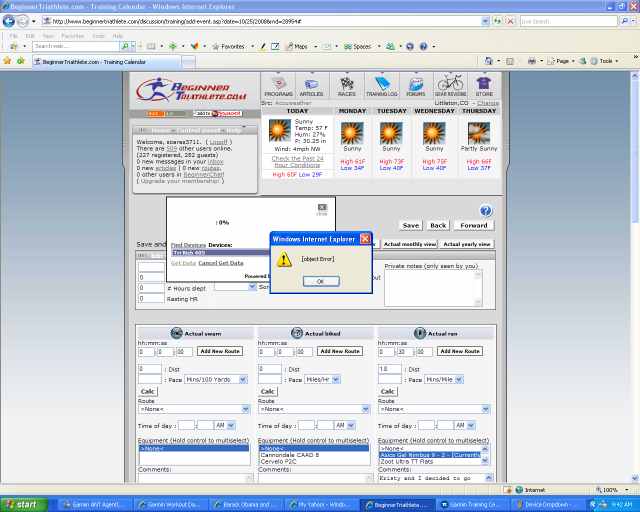Click OK in the error dialog
The height and width of the screenshot is (512, 640).
tap(321, 281)
